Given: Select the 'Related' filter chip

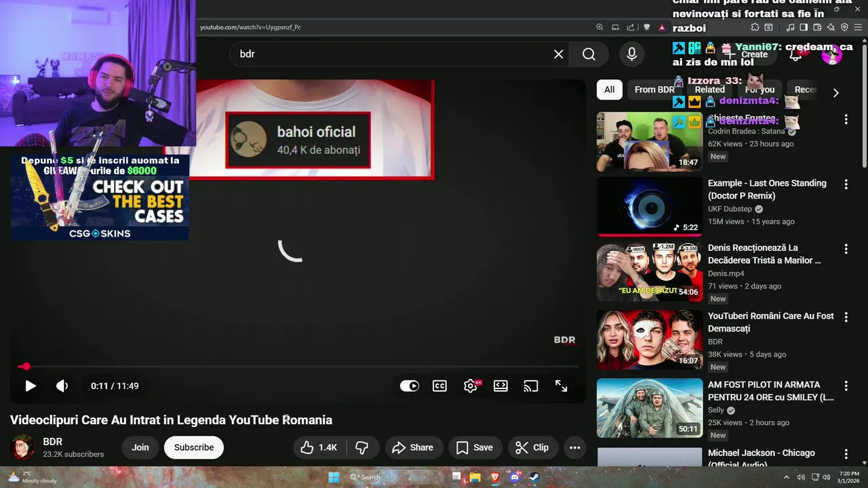Looking at the screenshot, I should 709,89.
